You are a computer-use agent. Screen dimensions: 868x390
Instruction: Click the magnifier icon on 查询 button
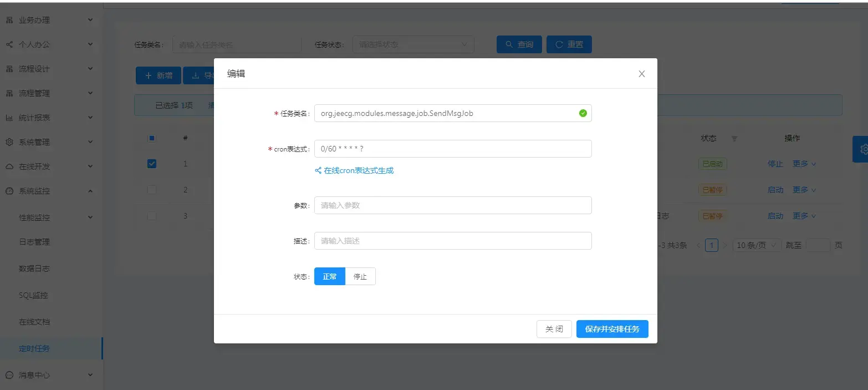[509, 44]
